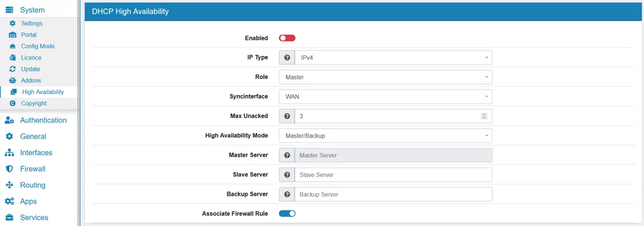Screen dimensions: 644x226
Task: Click the Apps gears icon
Action: pos(9,201)
